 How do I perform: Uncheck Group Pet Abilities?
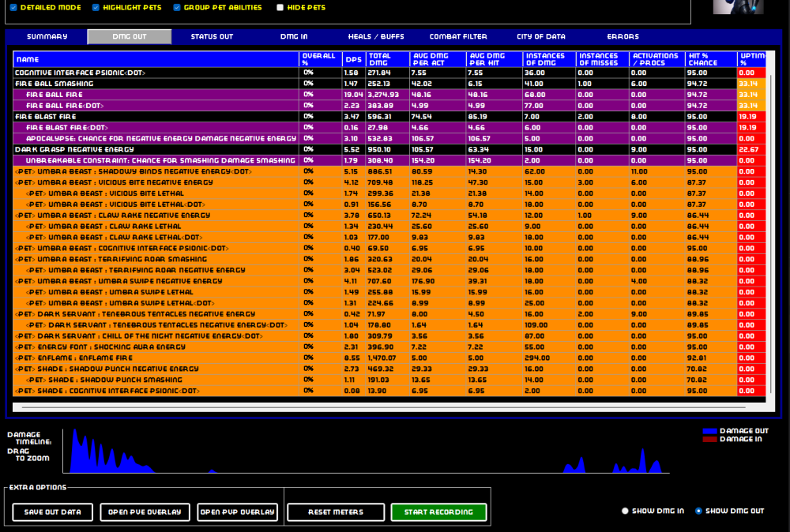click(177, 8)
